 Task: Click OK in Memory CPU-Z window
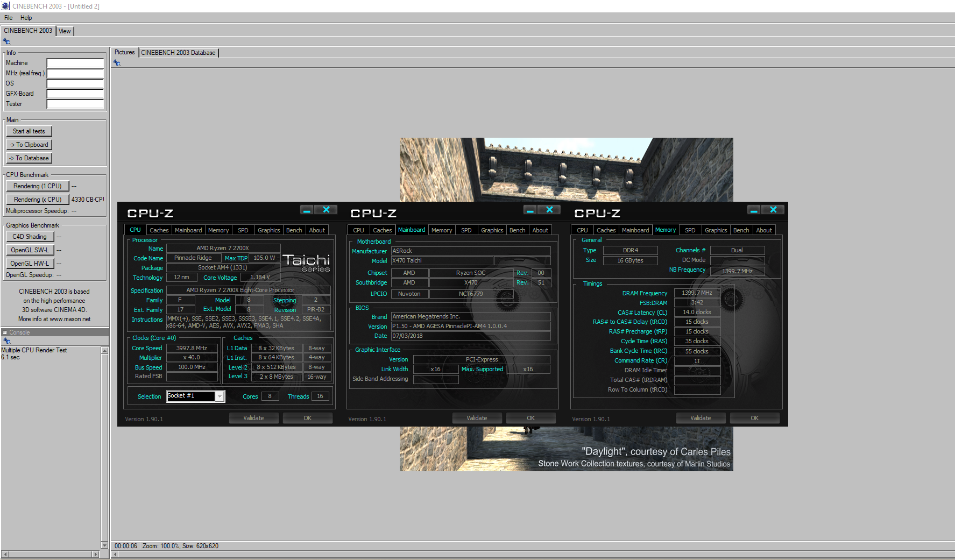click(755, 418)
